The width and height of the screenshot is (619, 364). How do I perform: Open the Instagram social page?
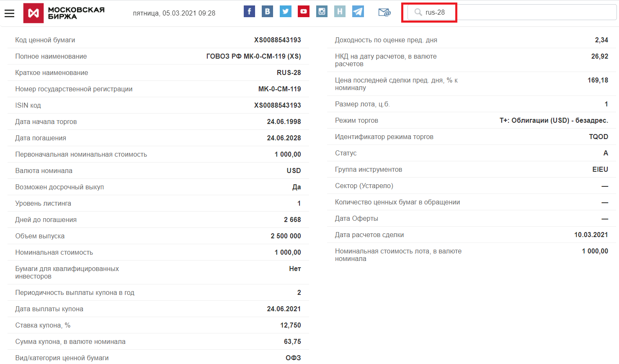pyautogui.click(x=322, y=11)
